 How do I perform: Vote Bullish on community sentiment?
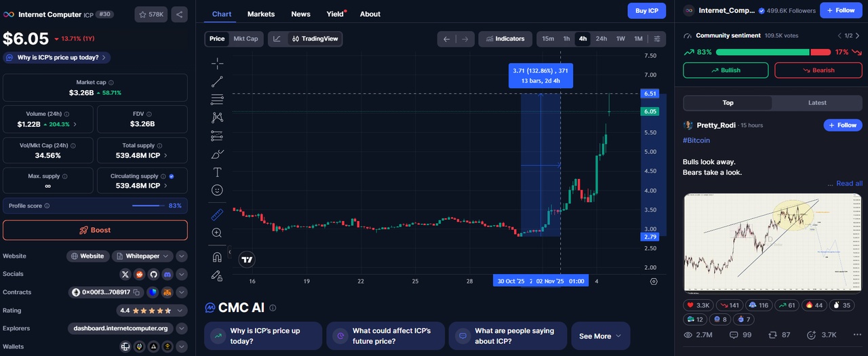[725, 71]
